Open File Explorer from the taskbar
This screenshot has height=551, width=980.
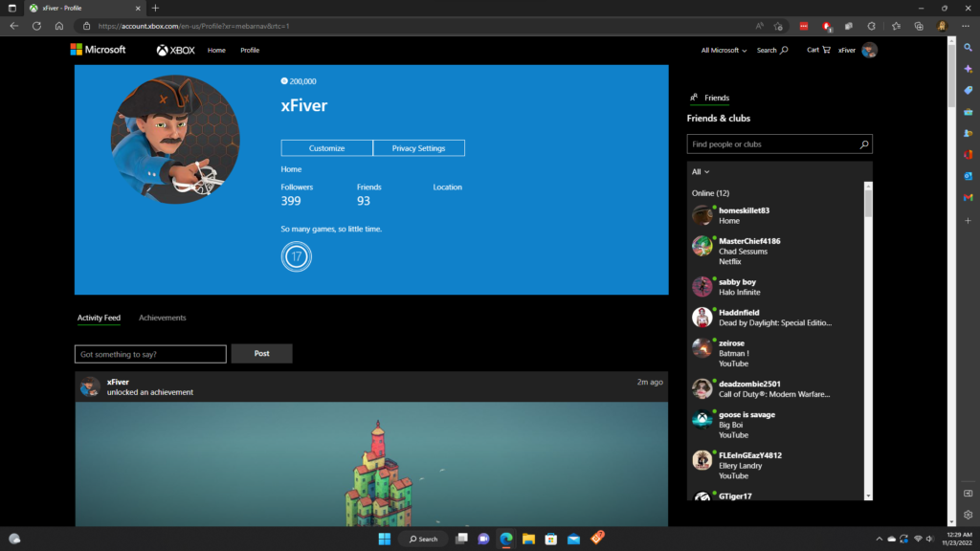[528, 539]
